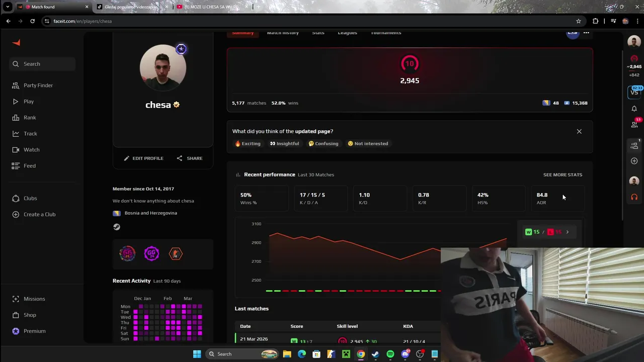This screenshot has width=644, height=362.
Task: Open Chrome tab search dropdown arrow
Action: point(8,7)
